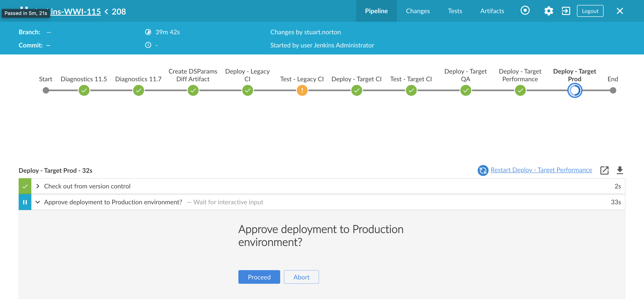Open the Artifacts tab
Image resolution: width=644 pixels, height=306 pixels.
[492, 11]
